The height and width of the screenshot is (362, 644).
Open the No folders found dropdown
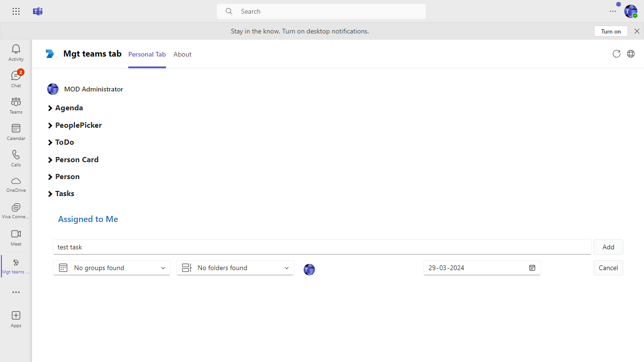(x=235, y=268)
